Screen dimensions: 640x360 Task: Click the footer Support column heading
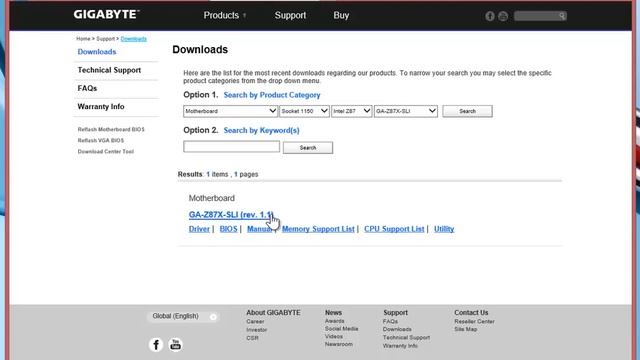395,313
